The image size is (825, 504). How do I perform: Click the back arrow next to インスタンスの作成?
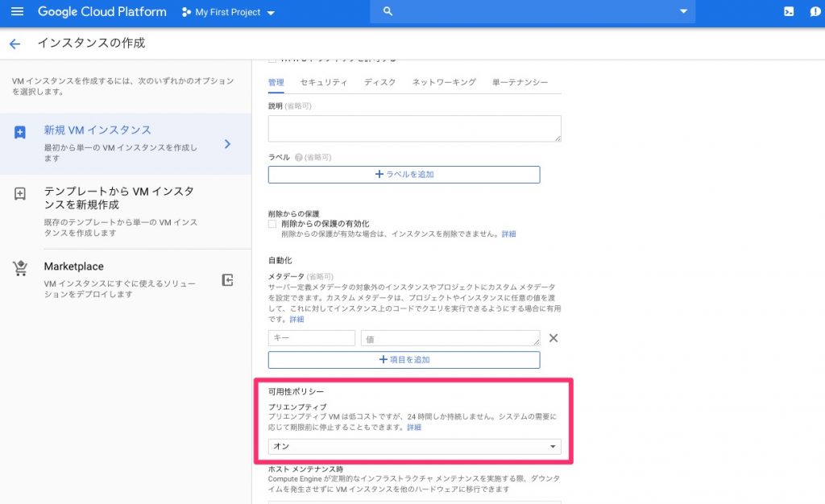pos(15,43)
